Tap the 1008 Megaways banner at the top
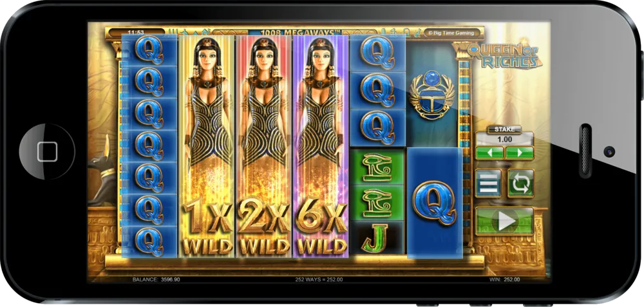 tap(295, 32)
